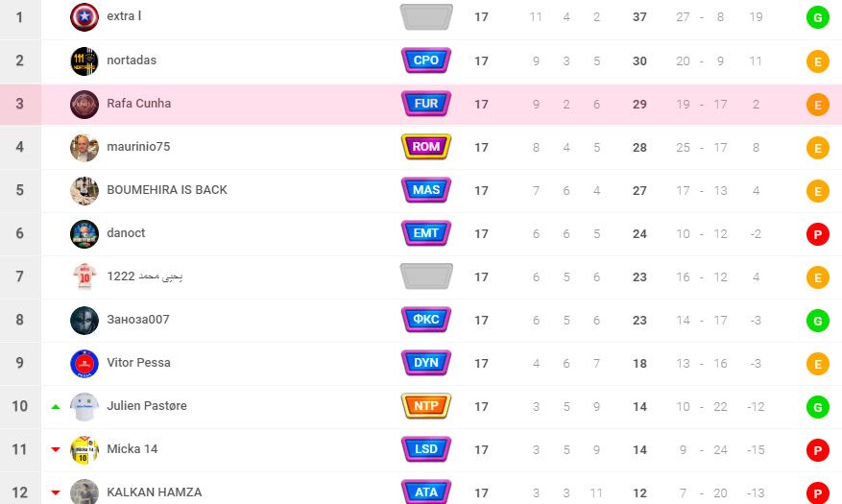Click the DYN team badge
This screenshot has height=504, width=842.
point(426,363)
